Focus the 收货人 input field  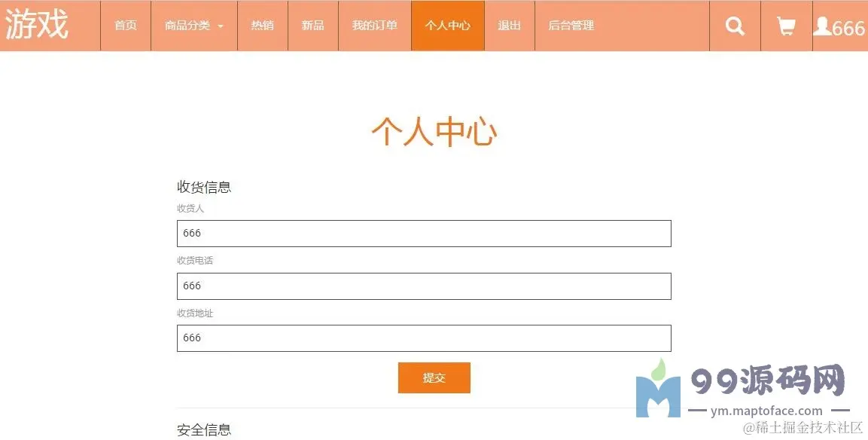(424, 234)
